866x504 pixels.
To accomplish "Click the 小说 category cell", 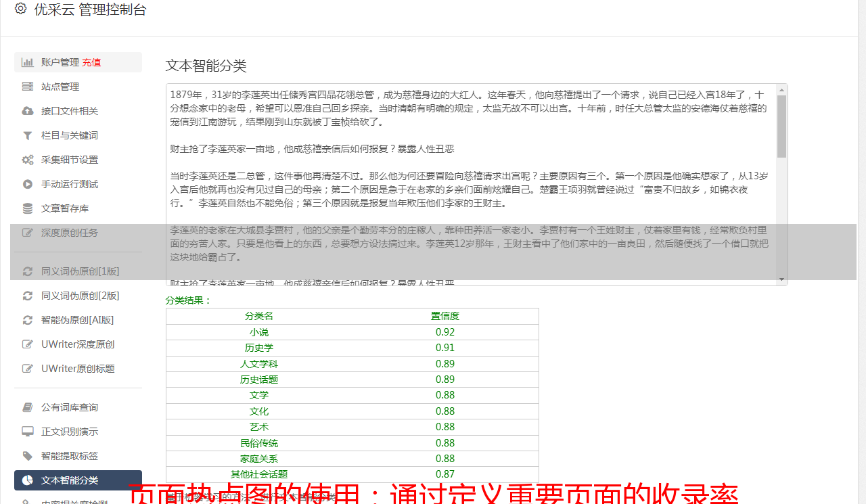I will [259, 332].
